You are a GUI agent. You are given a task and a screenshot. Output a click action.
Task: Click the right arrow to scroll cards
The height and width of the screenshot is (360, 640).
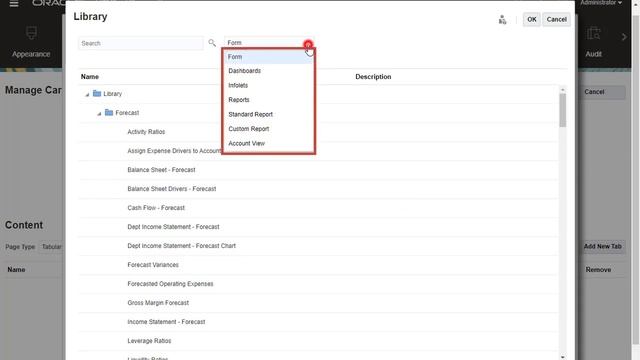point(624,37)
